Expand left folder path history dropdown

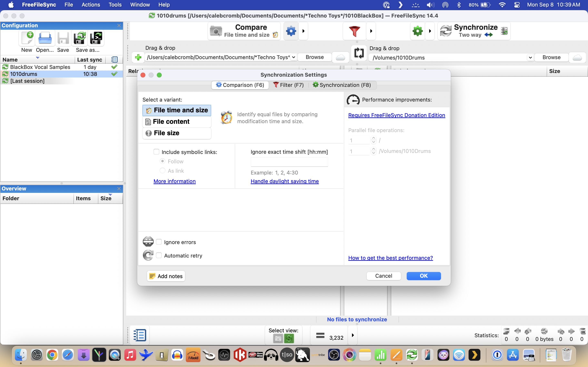(x=294, y=57)
